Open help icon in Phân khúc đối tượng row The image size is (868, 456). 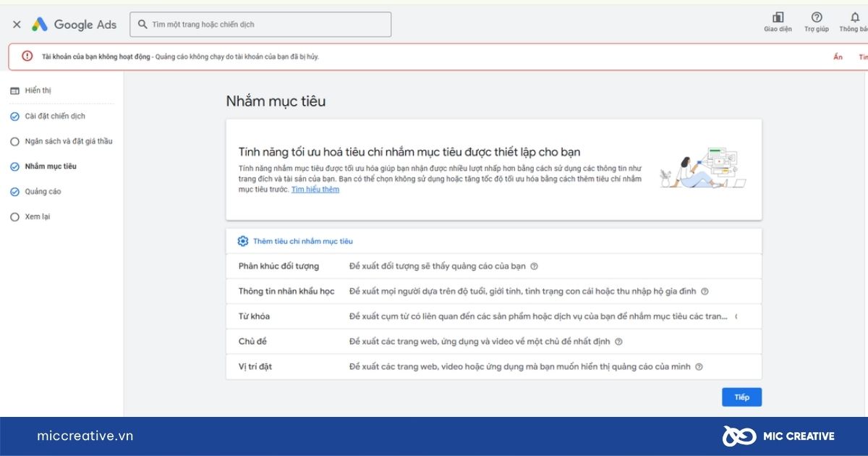(534, 266)
